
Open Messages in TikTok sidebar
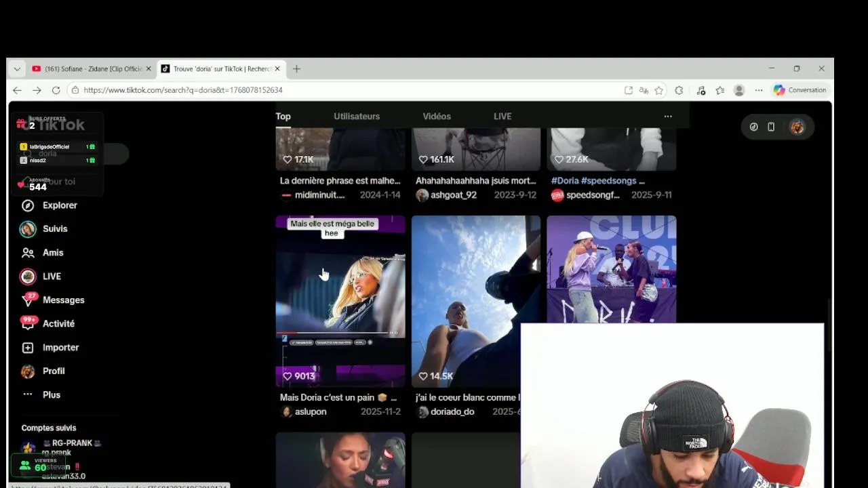53,300
